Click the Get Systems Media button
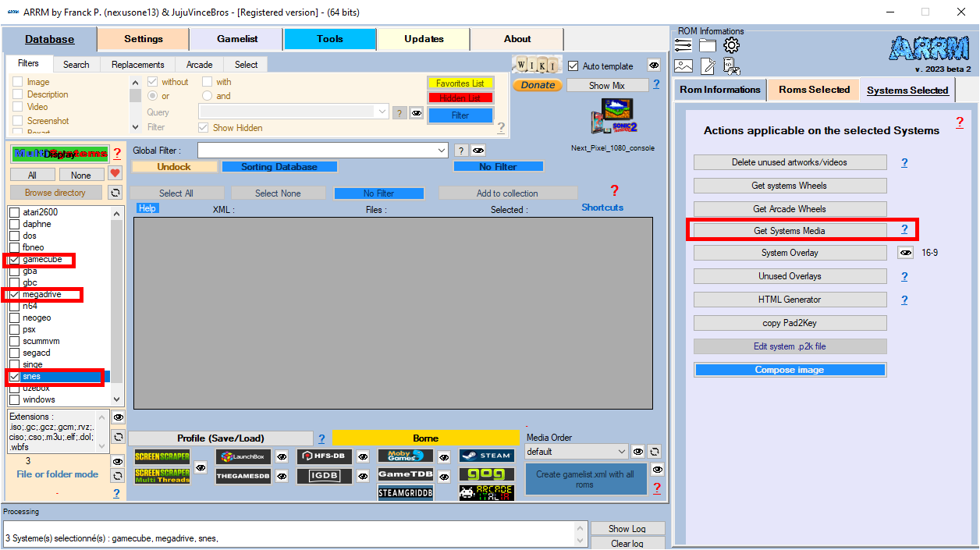Viewport: 980px width, 550px height. (789, 230)
